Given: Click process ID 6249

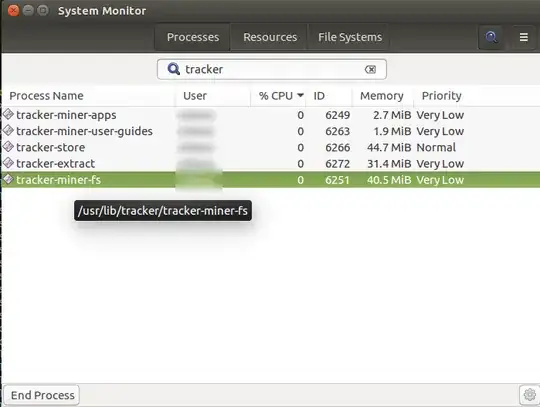Looking at the screenshot, I should (x=338, y=115).
